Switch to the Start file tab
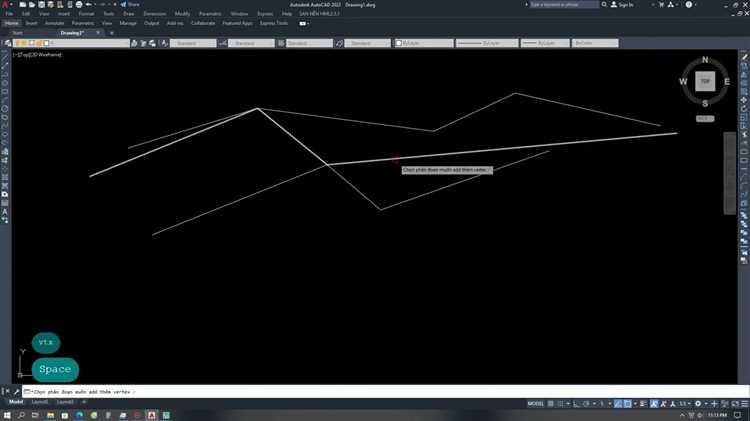750x421 pixels. 18,33
